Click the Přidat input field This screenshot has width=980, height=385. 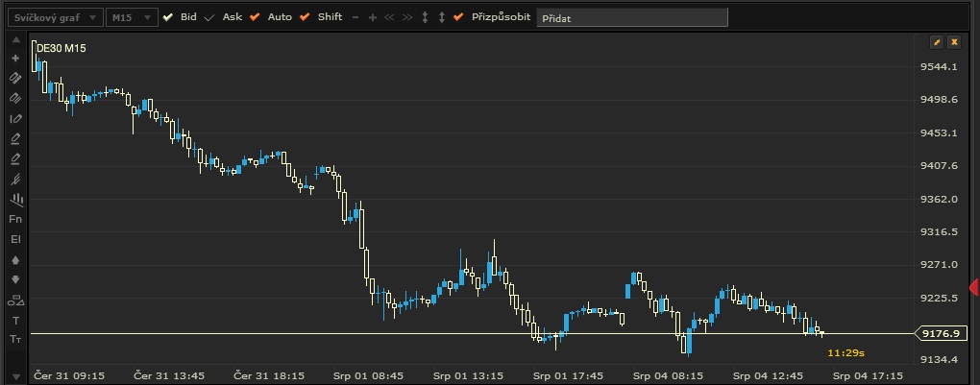(x=632, y=17)
